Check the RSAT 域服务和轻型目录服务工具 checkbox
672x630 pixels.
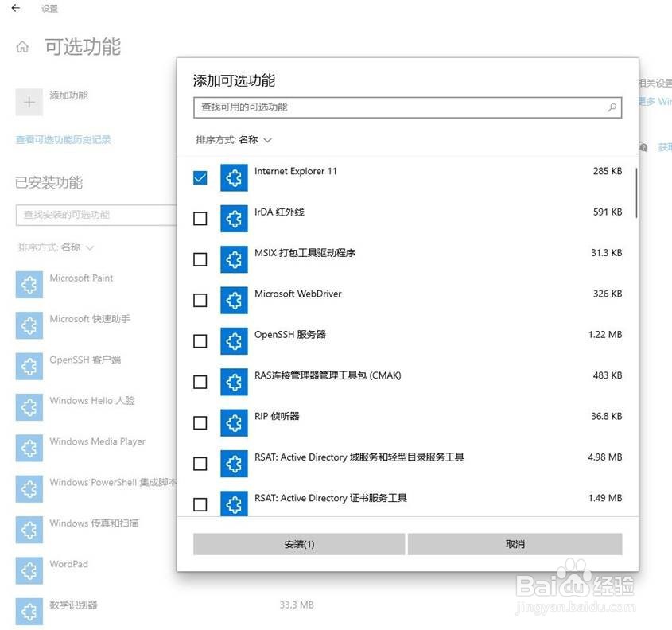pyautogui.click(x=200, y=464)
